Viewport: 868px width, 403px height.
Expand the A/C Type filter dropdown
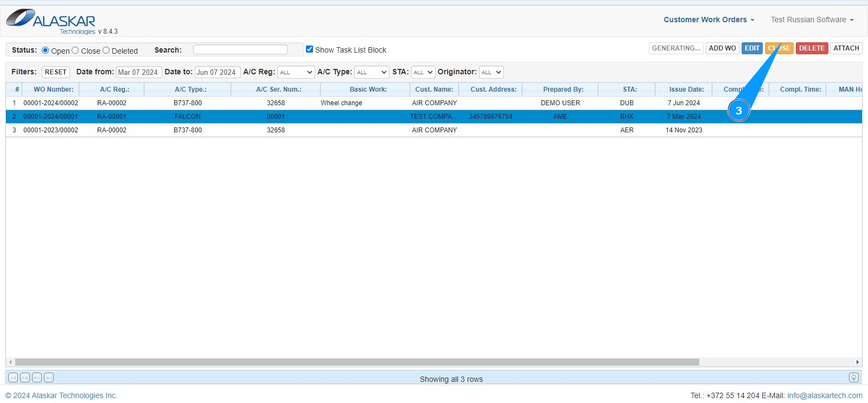click(x=372, y=72)
